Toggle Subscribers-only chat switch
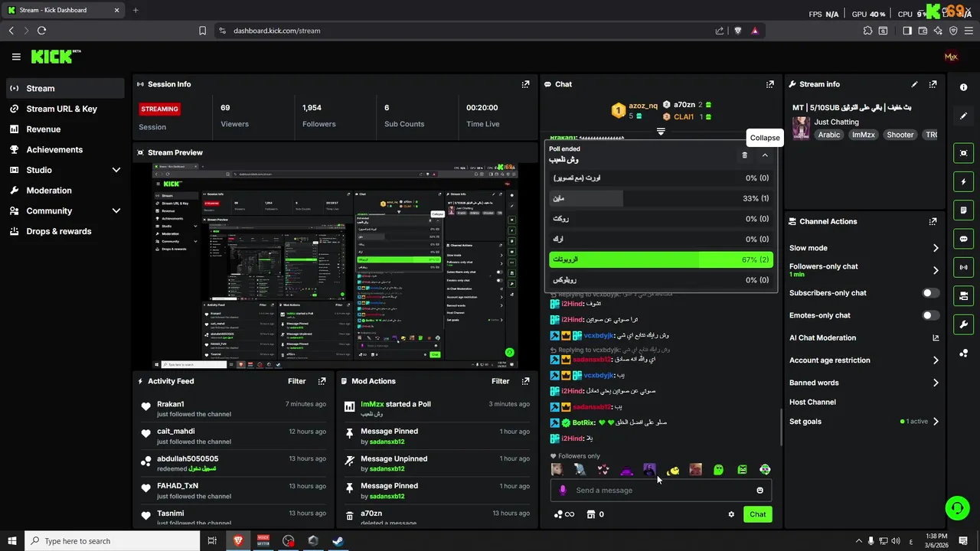 931,293
